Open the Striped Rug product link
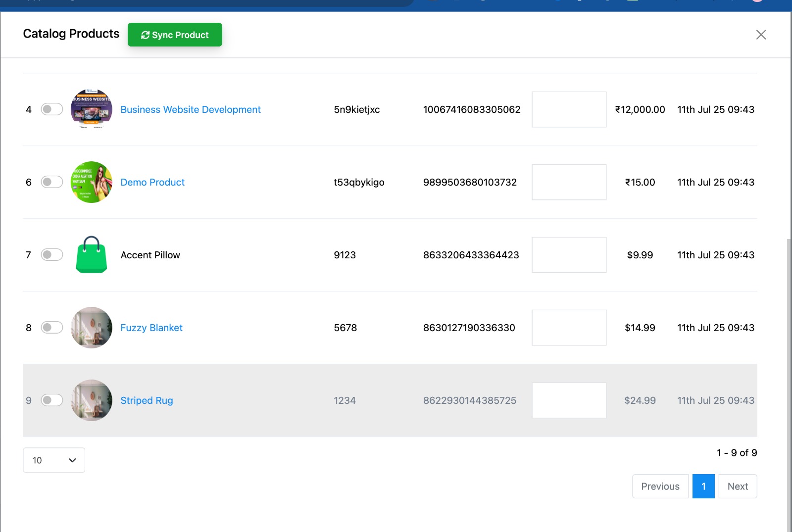The height and width of the screenshot is (532, 792). click(x=147, y=400)
